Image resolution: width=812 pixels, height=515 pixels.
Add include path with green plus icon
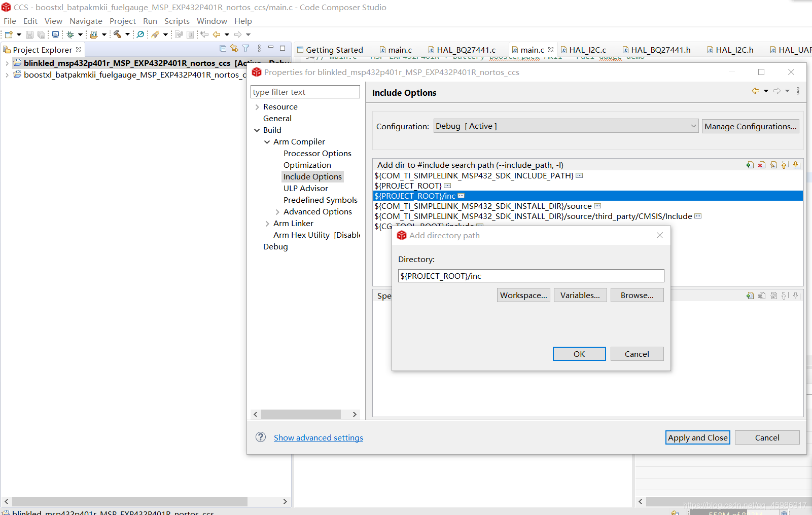pos(750,165)
